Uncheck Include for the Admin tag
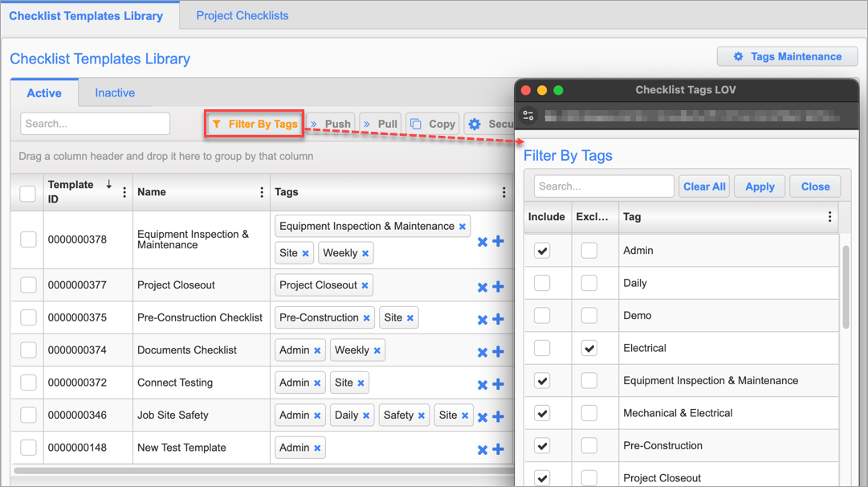The width and height of the screenshot is (868, 487). point(542,251)
